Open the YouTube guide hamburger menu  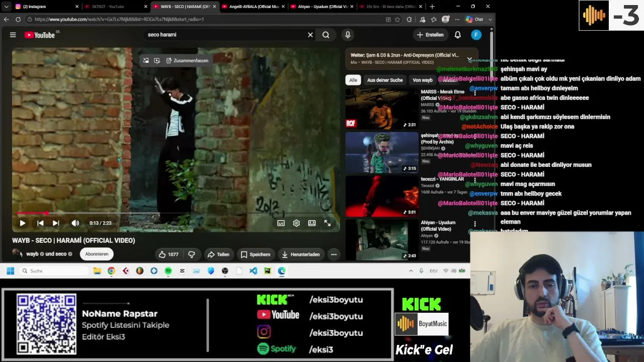pos(13,35)
